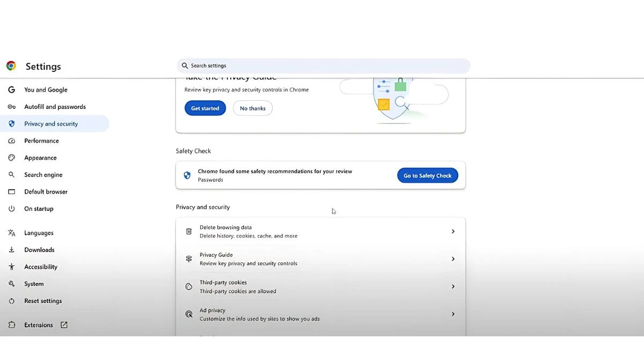Start the Privacy Guide with Get started

coord(205,108)
